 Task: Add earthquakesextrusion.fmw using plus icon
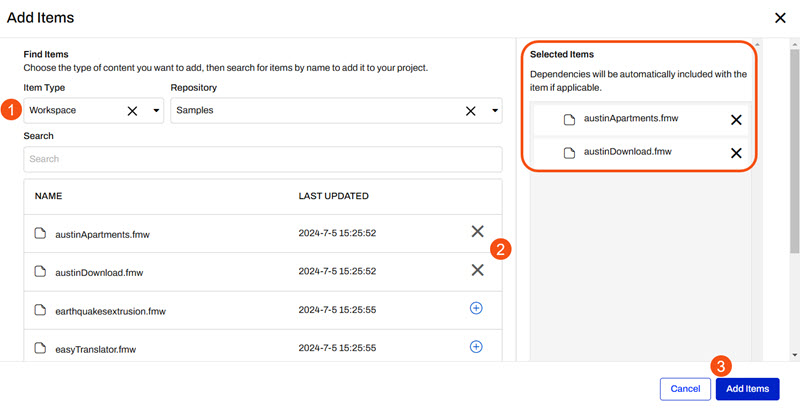click(x=476, y=309)
